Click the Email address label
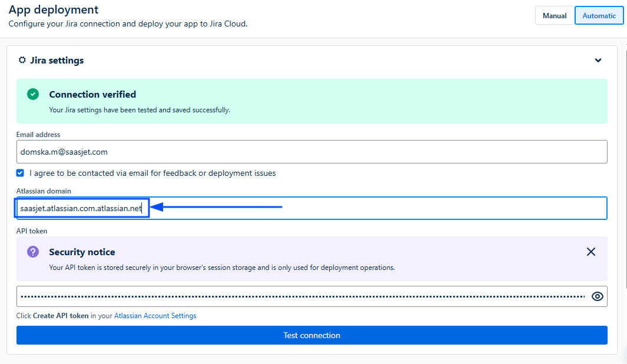 38,135
